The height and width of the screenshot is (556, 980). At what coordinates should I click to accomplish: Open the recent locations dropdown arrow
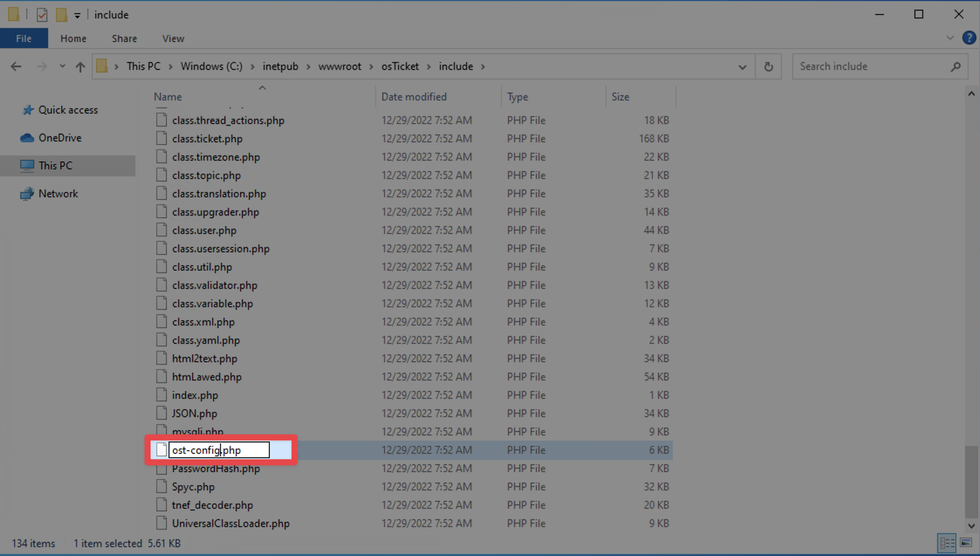click(62, 66)
